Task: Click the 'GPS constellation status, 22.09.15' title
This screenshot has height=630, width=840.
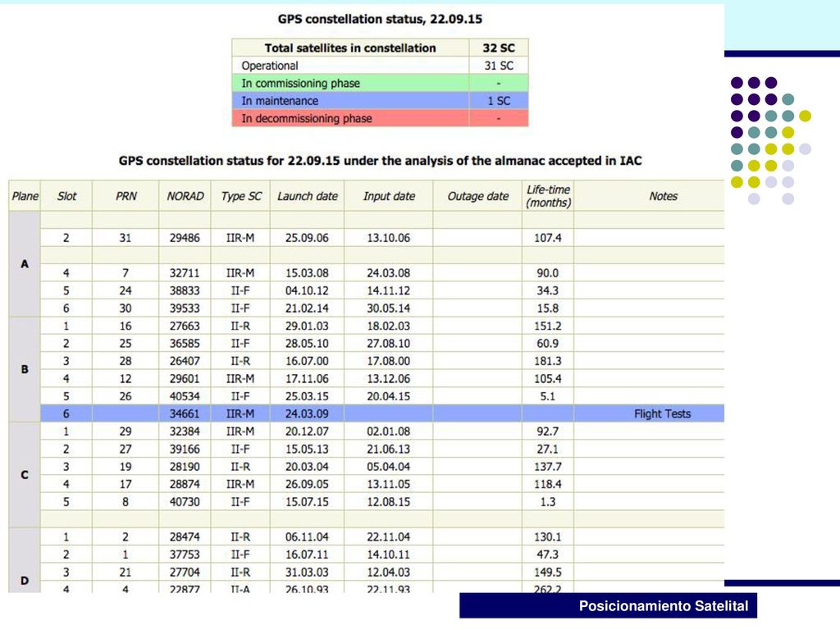Action: tap(380, 20)
